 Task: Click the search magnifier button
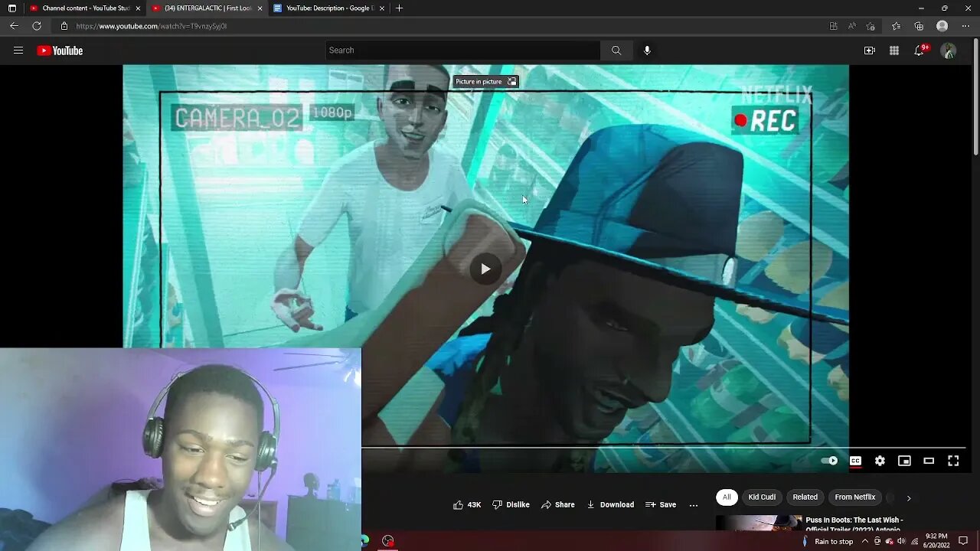click(x=616, y=51)
